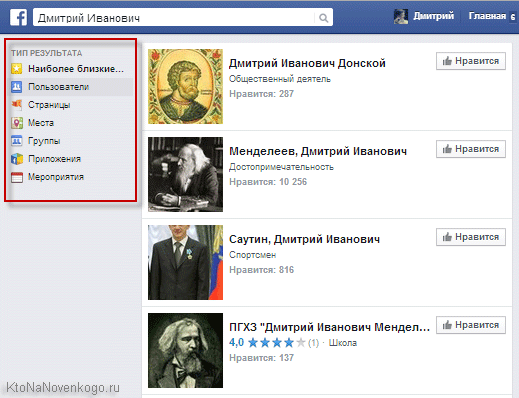The height and width of the screenshot is (398, 519).
Task: Click "Нравится: 816" count
Action: pyautogui.click(x=261, y=270)
